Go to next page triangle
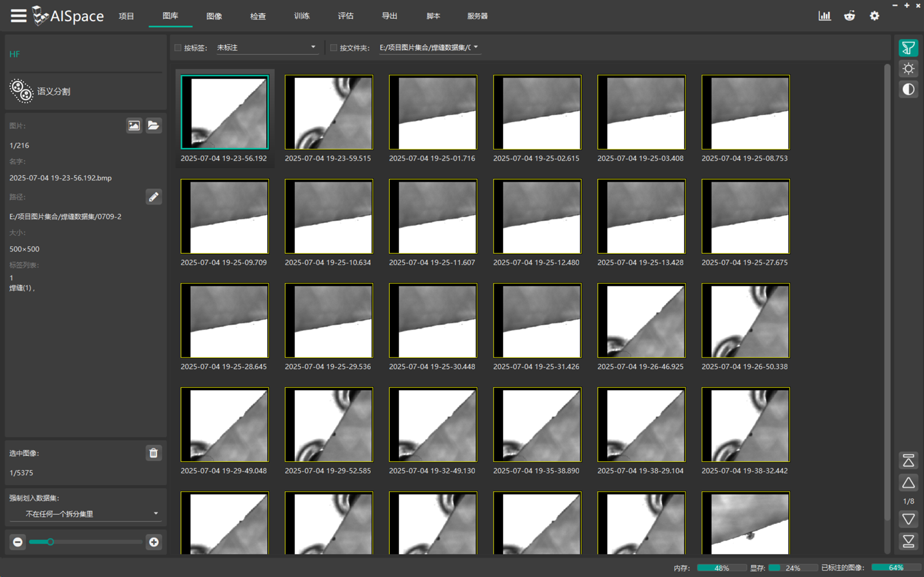This screenshot has height=577, width=924. click(908, 520)
